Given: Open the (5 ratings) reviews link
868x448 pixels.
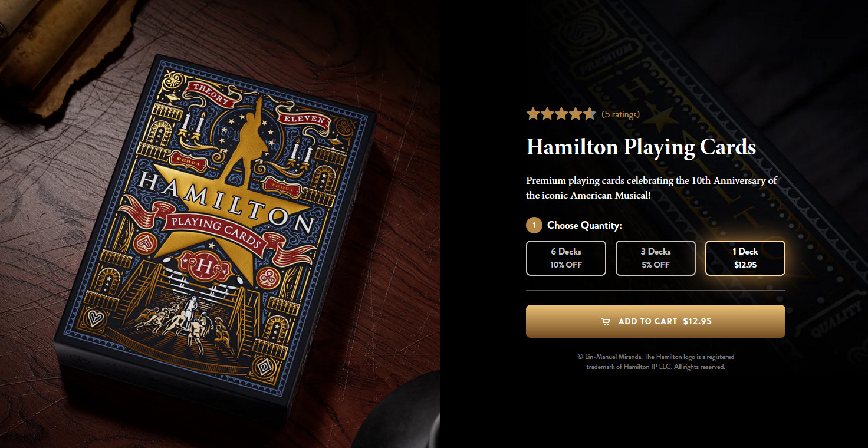Looking at the screenshot, I should pos(620,114).
